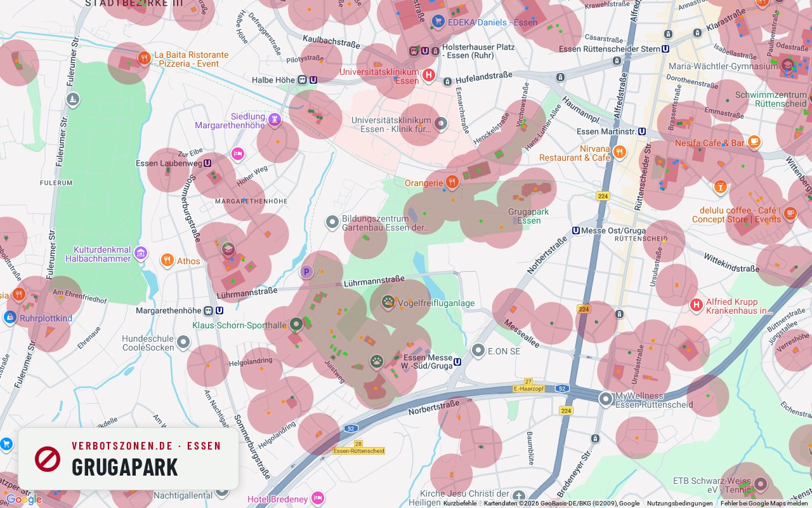Click the RÜTTENSCHEID district label
The height and width of the screenshot is (508, 812).
coord(641,239)
